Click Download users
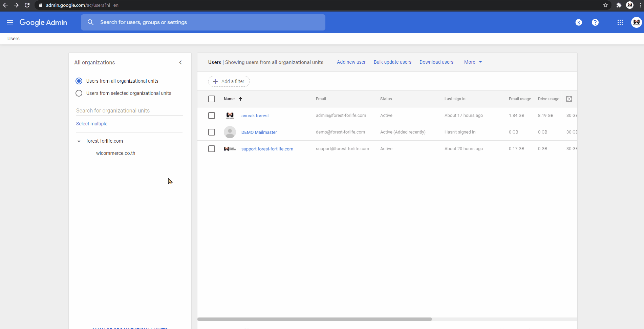Image resolution: width=644 pixels, height=329 pixels. [x=436, y=62]
